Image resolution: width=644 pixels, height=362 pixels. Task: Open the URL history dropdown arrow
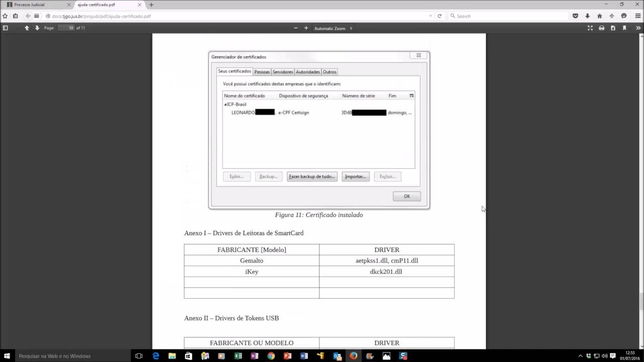tap(430, 16)
